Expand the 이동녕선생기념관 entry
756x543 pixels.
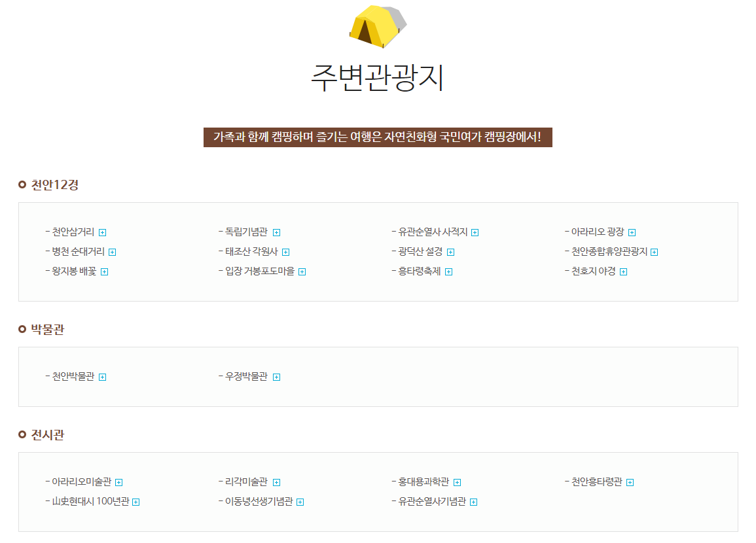coord(300,502)
